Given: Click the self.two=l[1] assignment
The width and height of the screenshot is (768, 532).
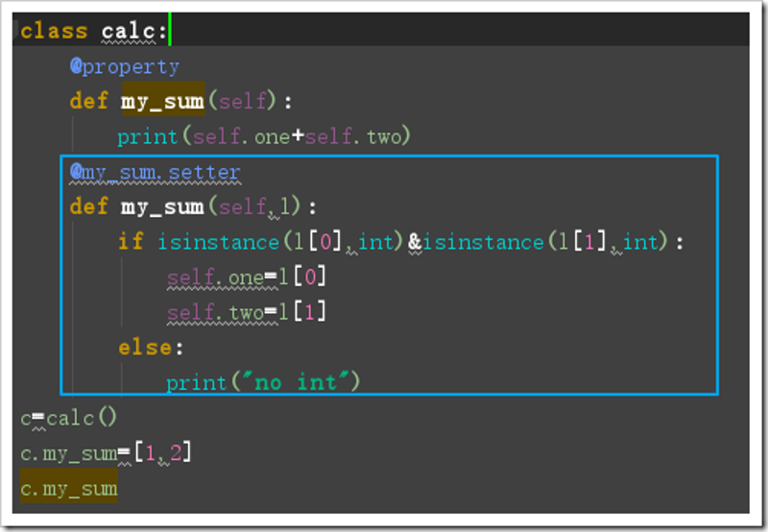Looking at the screenshot, I should pyautogui.click(x=247, y=312).
